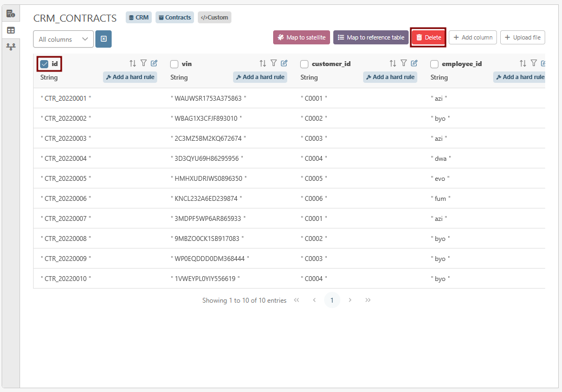Click the clear selection icon beside All columns
Viewport: 562px width, 392px height.
(104, 39)
